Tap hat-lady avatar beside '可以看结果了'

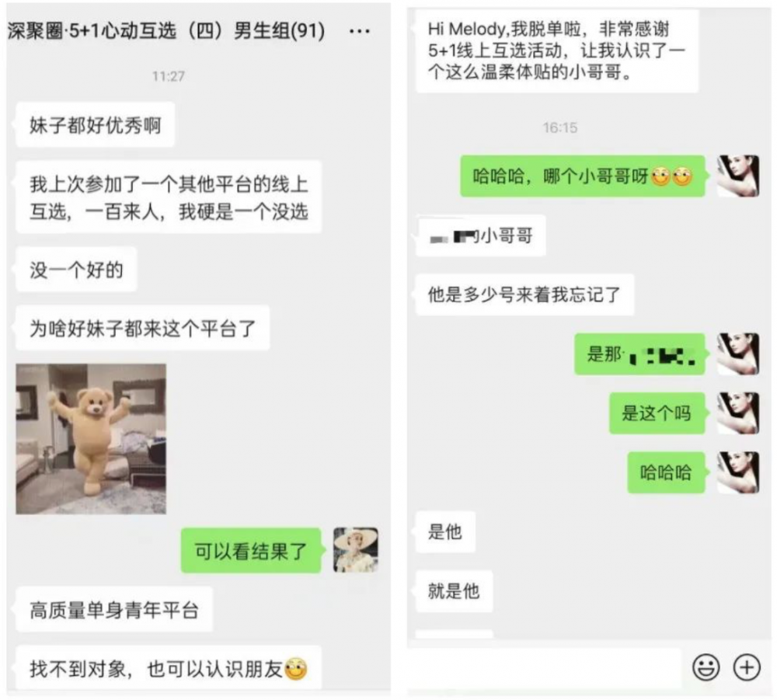pyautogui.click(x=355, y=550)
